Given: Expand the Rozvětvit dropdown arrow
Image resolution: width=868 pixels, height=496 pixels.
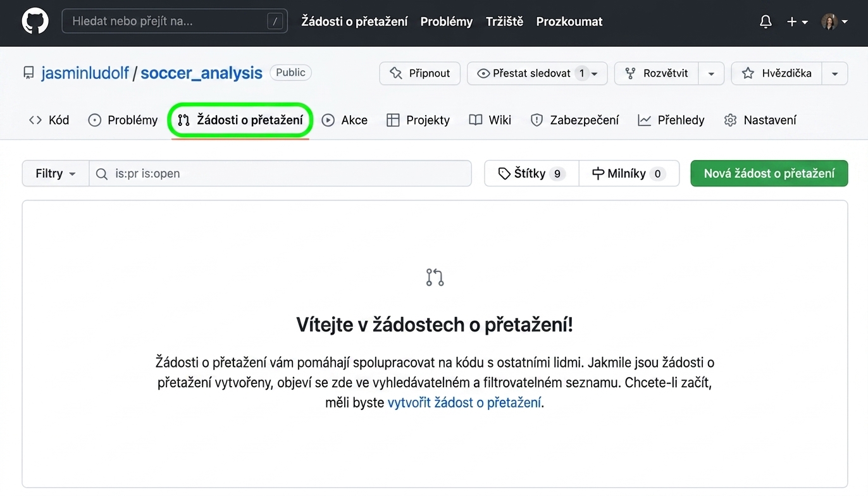Looking at the screenshot, I should coord(711,73).
